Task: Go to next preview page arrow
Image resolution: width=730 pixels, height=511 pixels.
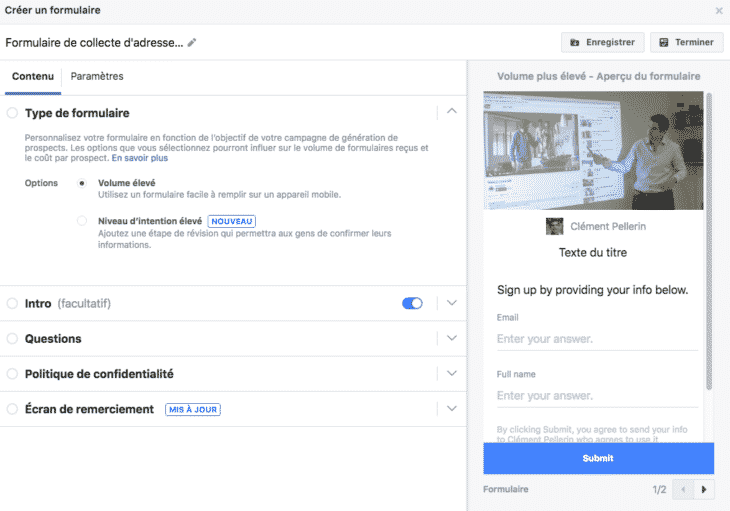Action: click(x=704, y=489)
